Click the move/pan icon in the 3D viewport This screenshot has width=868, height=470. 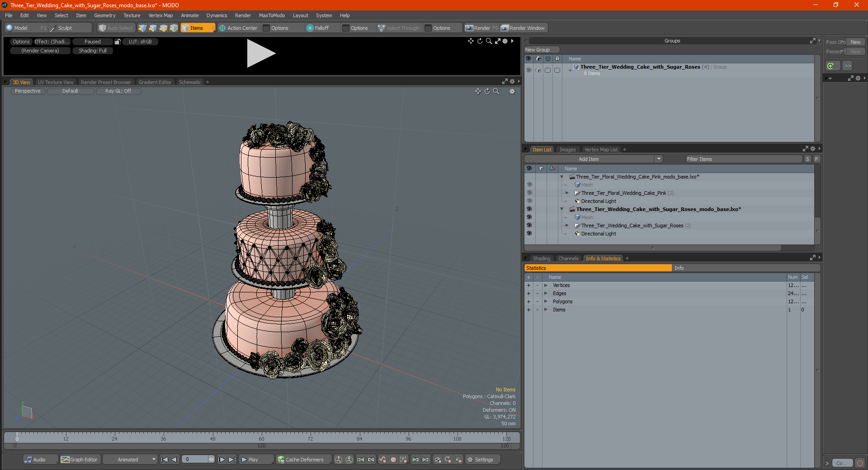(x=478, y=91)
